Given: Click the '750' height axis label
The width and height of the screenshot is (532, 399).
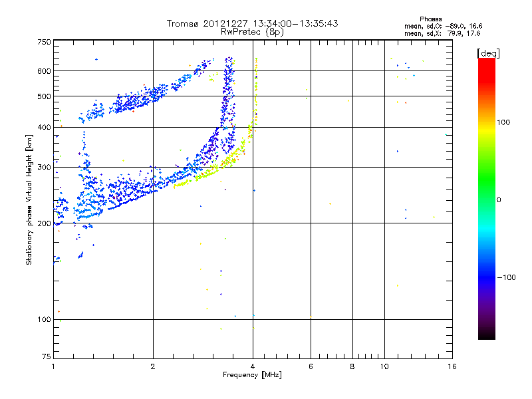Looking at the screenshot, I should pyautogui.click(x=45, y=42).
